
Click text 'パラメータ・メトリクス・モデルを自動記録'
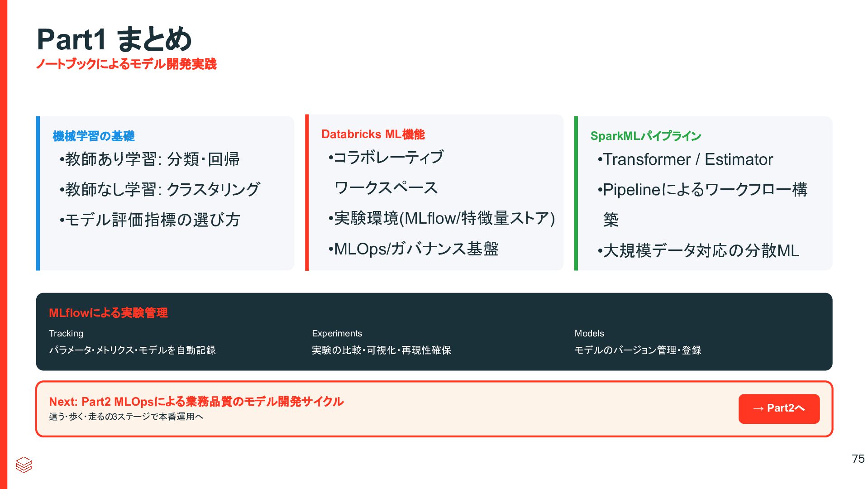click(132, 350)
